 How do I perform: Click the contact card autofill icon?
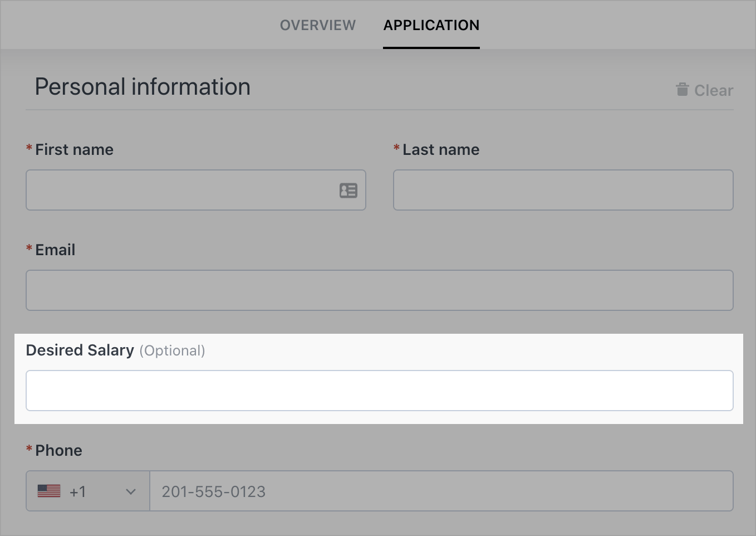(x=348, y=191)
